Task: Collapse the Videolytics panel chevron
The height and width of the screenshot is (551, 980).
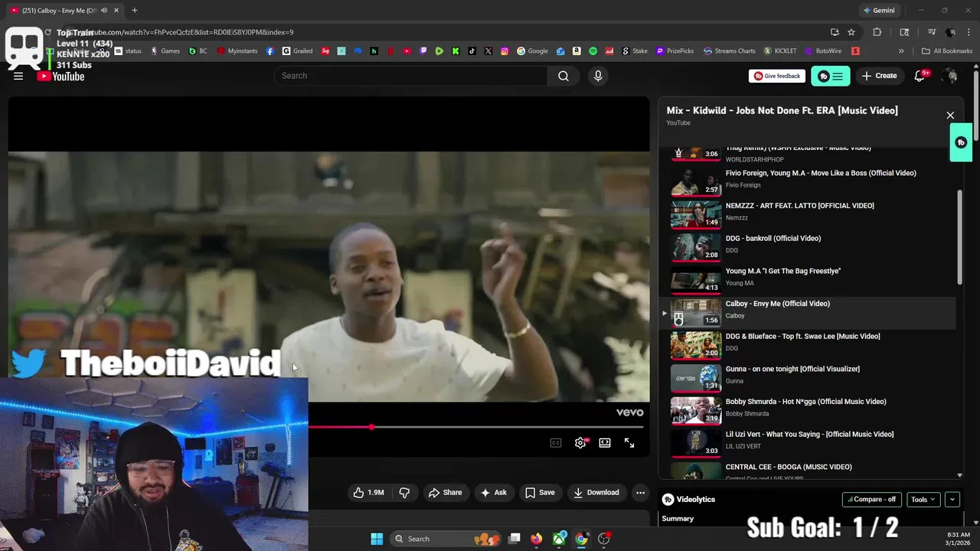Action: [x=952, y=499]
